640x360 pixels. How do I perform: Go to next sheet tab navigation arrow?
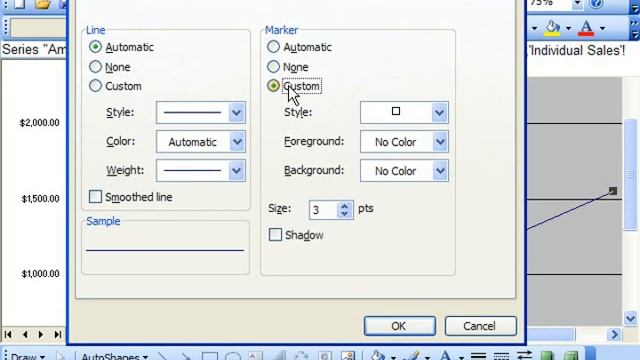coord(41,335)
